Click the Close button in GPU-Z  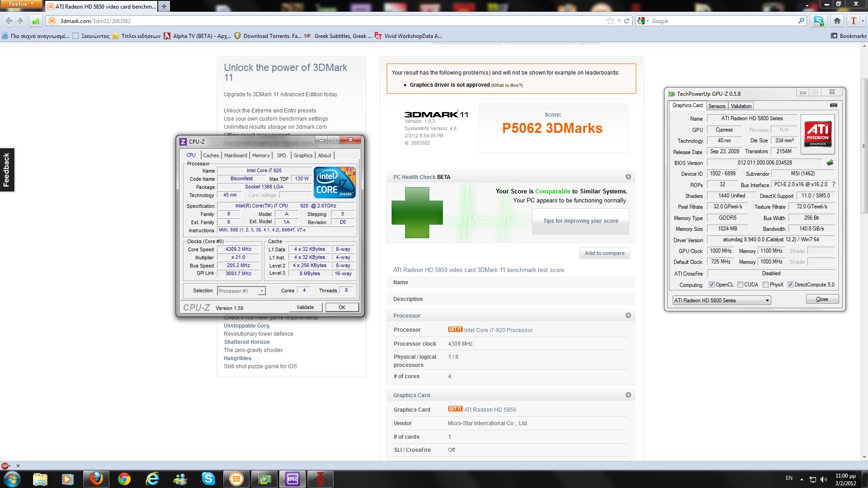pos(822,299)
